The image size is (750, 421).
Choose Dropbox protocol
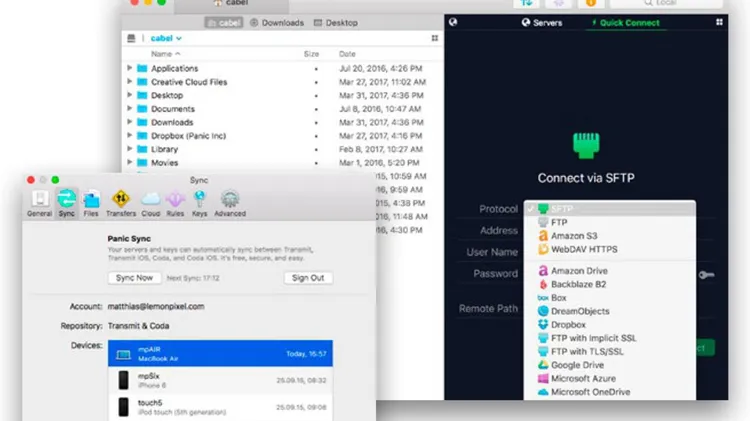pos(610,324)
